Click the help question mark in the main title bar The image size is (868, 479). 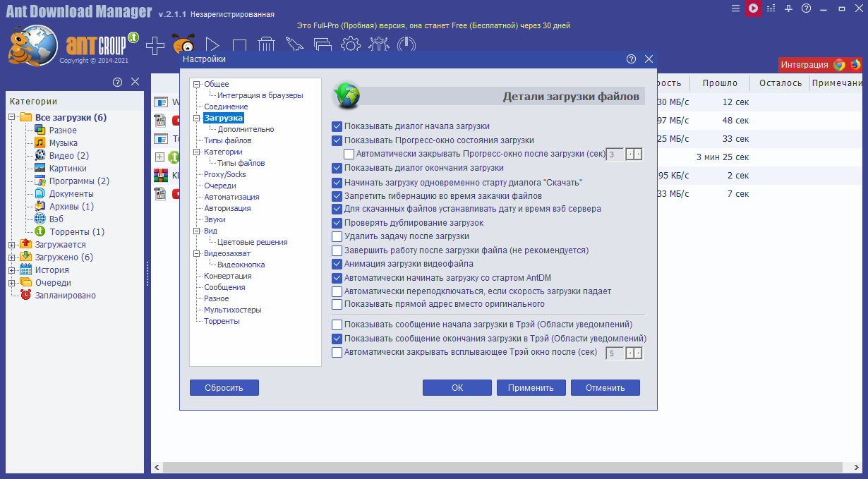coord(806,8)
